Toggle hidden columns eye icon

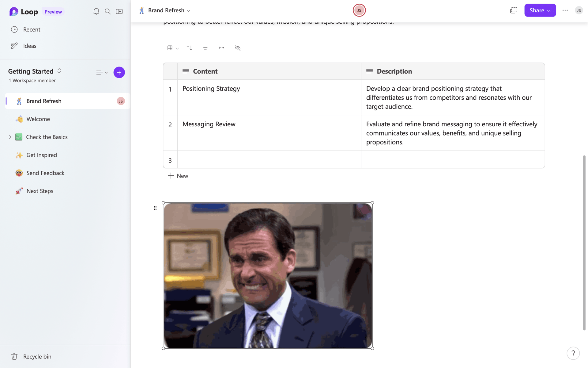tap(238, 48)
